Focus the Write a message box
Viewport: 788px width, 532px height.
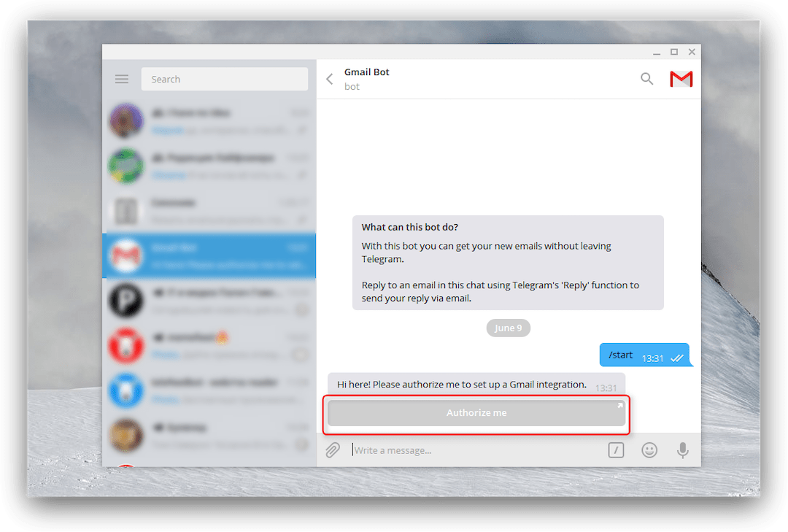click(477, 450)
